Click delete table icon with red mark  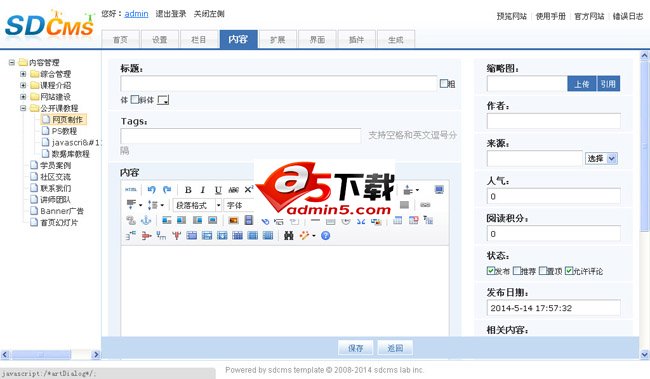413,220
